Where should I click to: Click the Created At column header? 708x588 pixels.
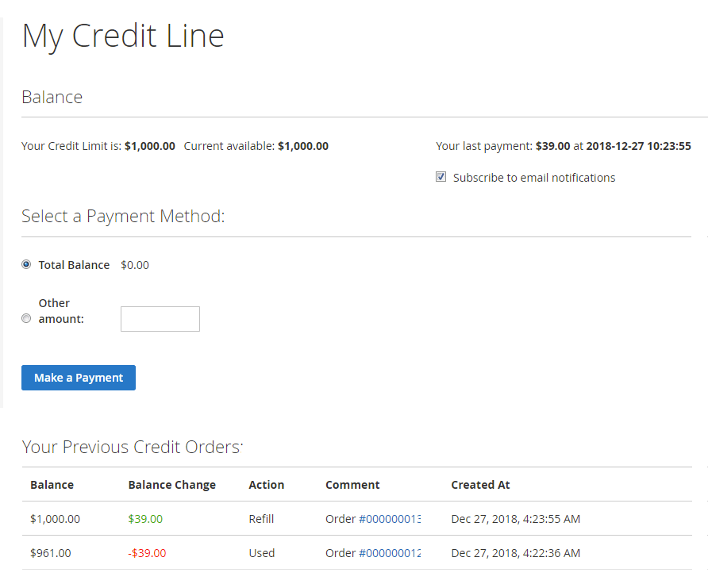click(480, 485)
